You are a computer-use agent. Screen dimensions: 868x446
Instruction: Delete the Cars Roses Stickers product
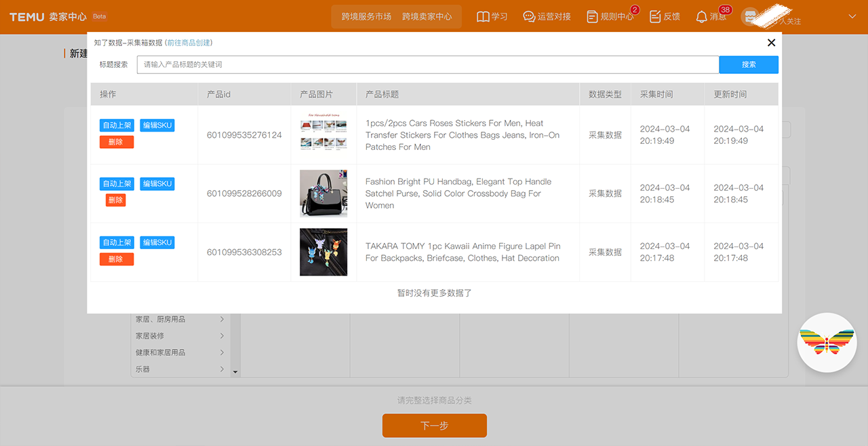116,142
